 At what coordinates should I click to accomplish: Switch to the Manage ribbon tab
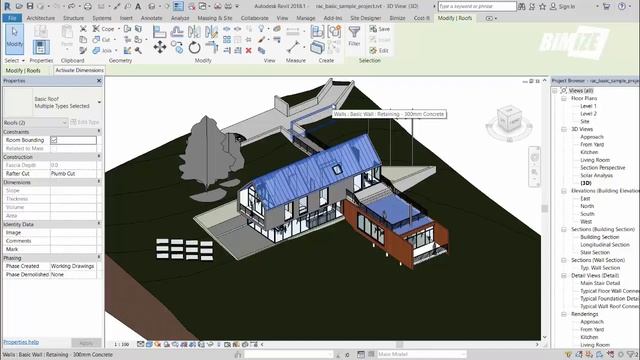305,18
